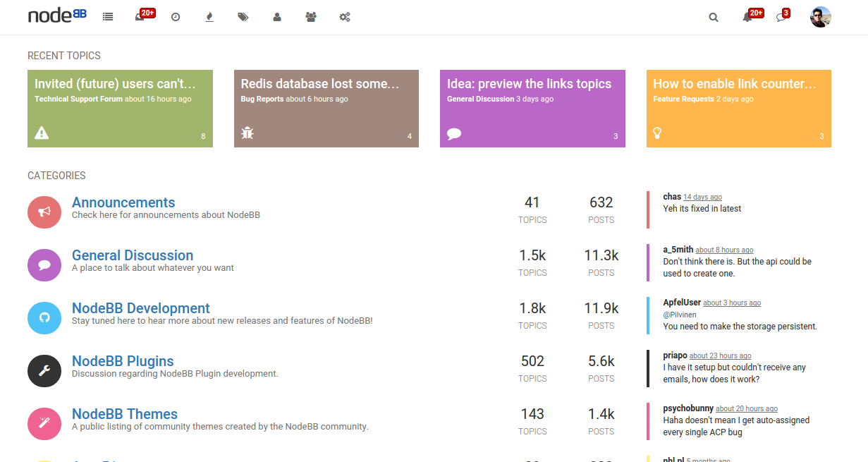Click the General Discussion comment bubble icon
This screenshot has width=868, height=462.
pyautogui.click(x=44, y=264)
